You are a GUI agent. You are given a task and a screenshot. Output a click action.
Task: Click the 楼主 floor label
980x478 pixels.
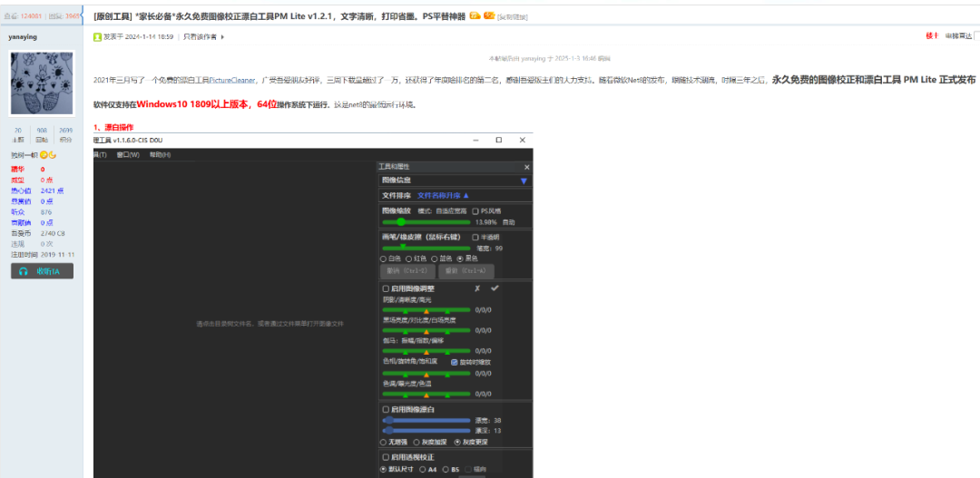tap(932, 36)
